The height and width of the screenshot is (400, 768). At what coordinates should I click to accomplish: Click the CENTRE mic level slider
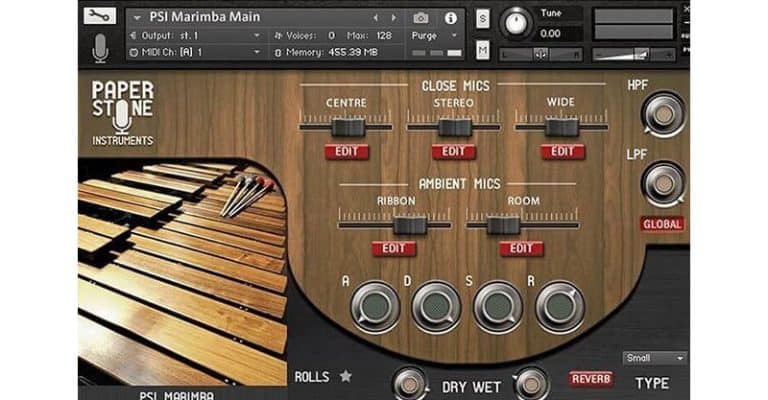pos(348,127)
